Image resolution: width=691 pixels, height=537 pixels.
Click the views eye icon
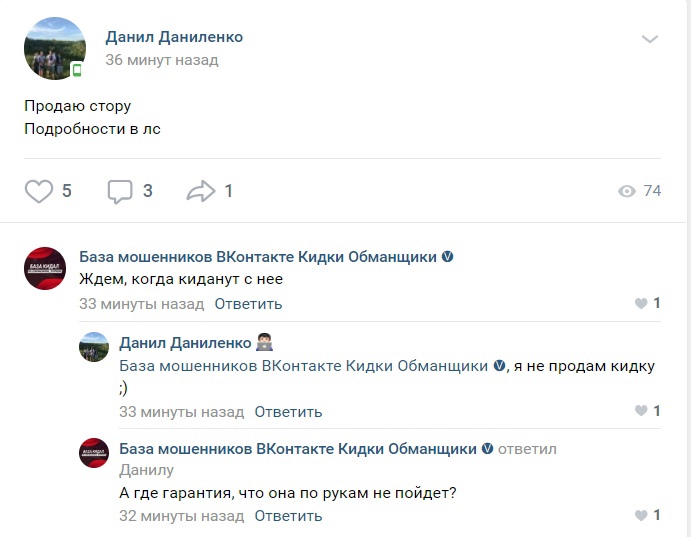[x=627, y=191]
